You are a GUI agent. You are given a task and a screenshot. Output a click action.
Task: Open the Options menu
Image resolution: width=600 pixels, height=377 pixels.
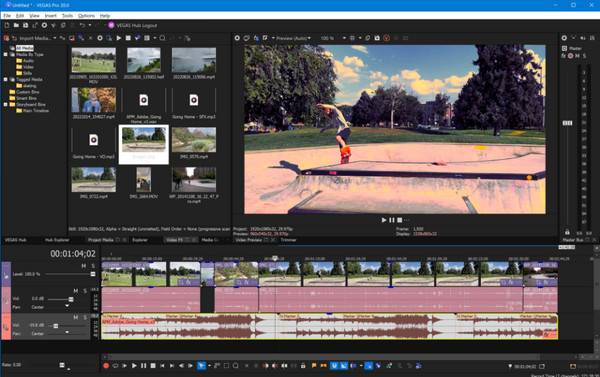pyautogui.click(x=86, y=16)
